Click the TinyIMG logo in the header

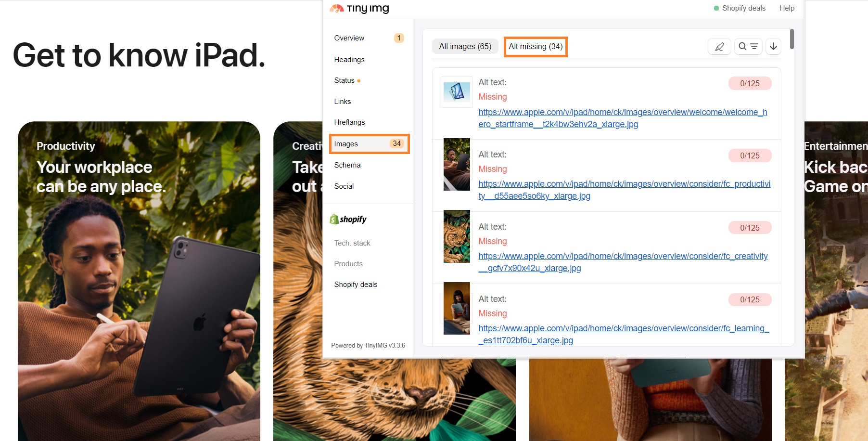tap(359, 9)
